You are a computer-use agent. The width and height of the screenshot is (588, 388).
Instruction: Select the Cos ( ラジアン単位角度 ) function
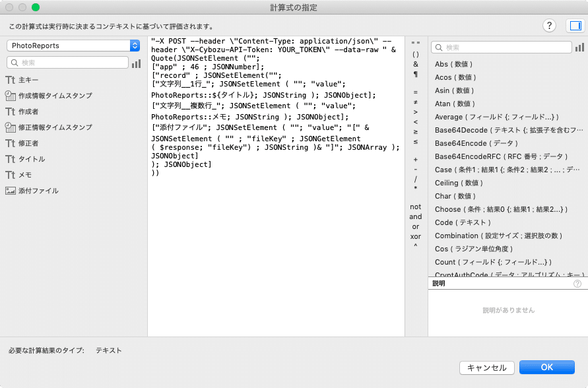point(474,249)
